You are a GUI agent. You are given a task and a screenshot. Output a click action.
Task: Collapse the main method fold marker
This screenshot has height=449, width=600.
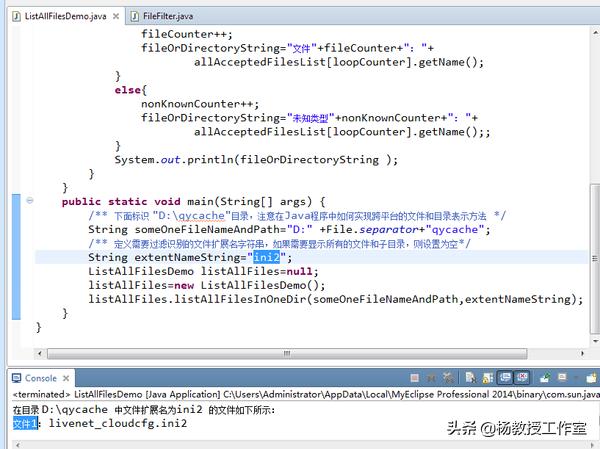coord(29,200)
